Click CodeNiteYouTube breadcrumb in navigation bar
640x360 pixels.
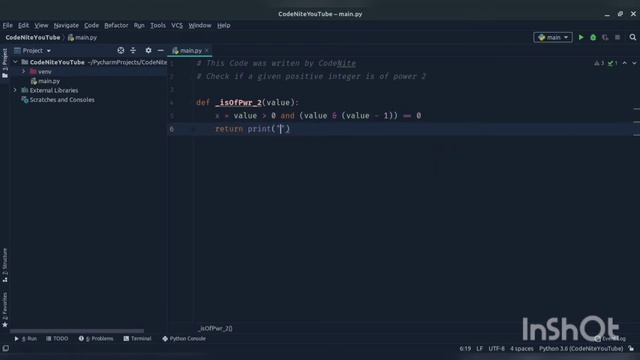(x=33, y=38)
